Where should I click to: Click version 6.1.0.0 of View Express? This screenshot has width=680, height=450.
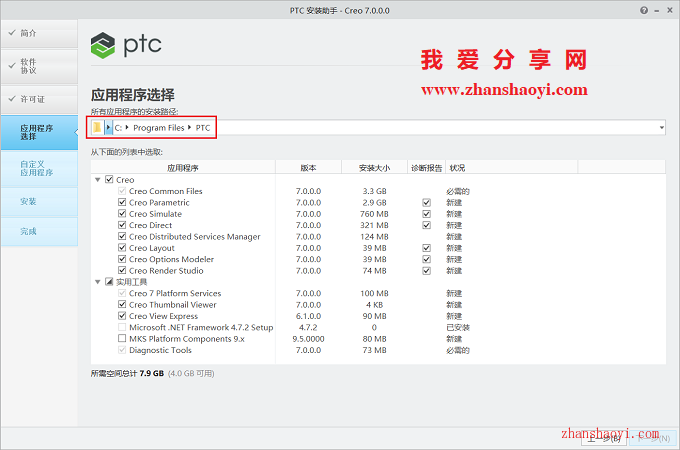[308, 316]
